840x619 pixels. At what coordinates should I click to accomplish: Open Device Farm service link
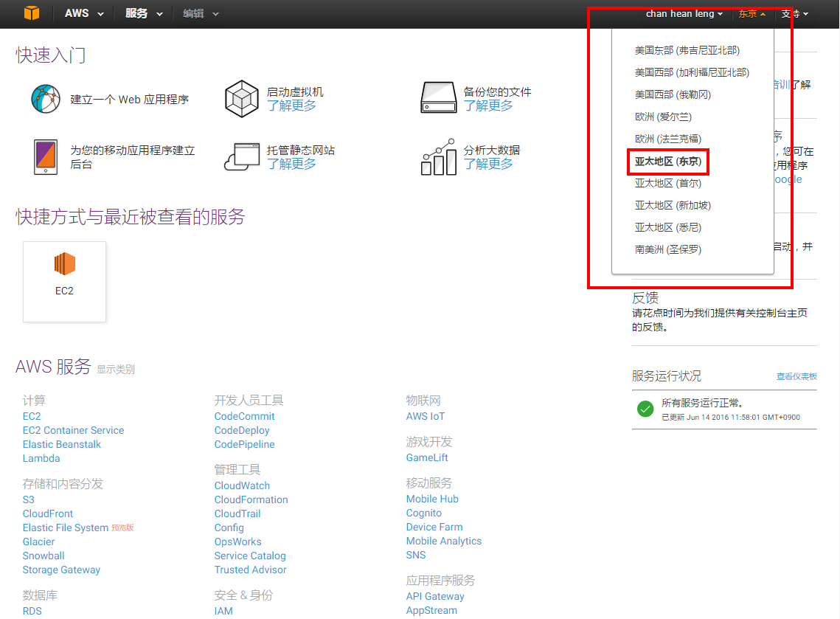(434, 527)
